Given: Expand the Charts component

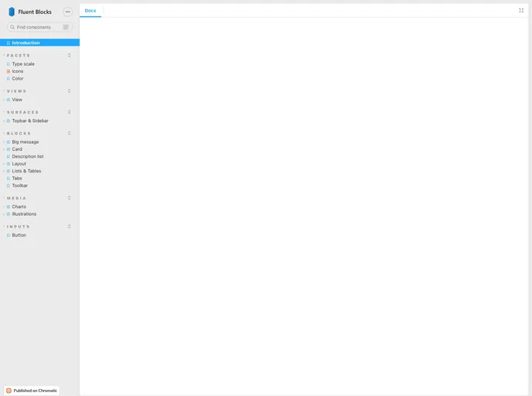Looking at the screenshot, I should pos(19,207).
